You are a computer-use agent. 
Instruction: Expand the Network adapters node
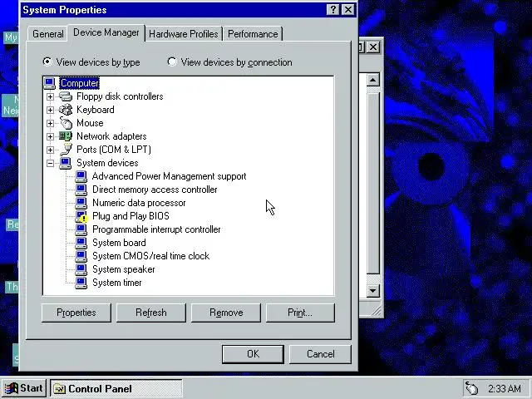[x=50, y=136]
